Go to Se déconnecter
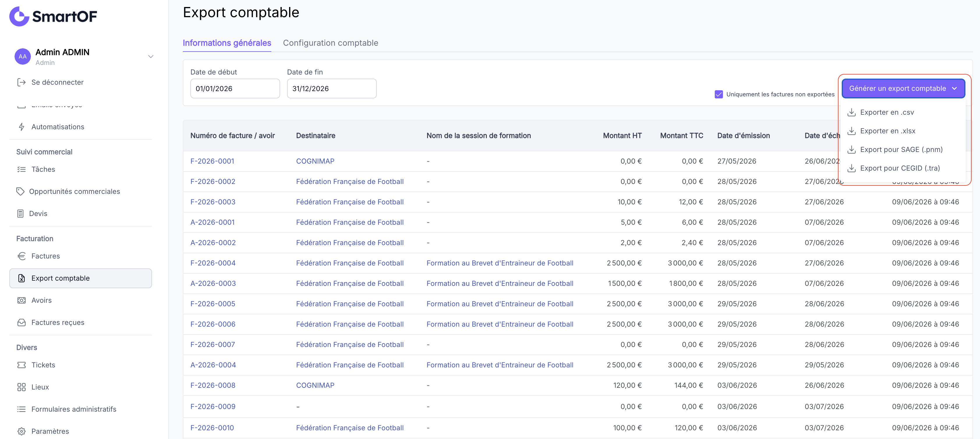Viewport: 980px width, 439px height. [x=57, y=82]
